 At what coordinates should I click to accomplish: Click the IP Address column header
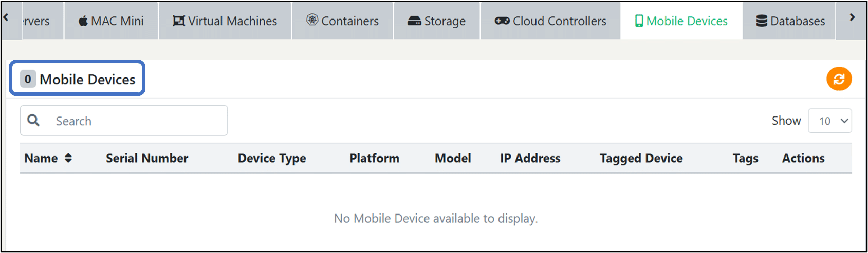pyautogui.click(x=530, y=158)
